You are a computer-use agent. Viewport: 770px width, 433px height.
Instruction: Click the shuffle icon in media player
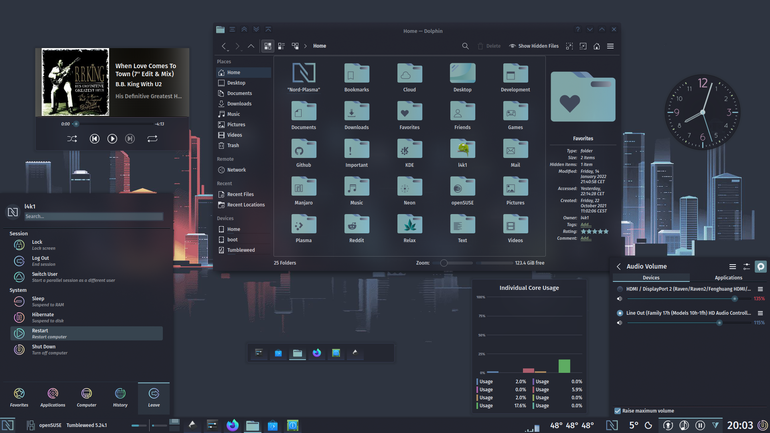[72, 139]
